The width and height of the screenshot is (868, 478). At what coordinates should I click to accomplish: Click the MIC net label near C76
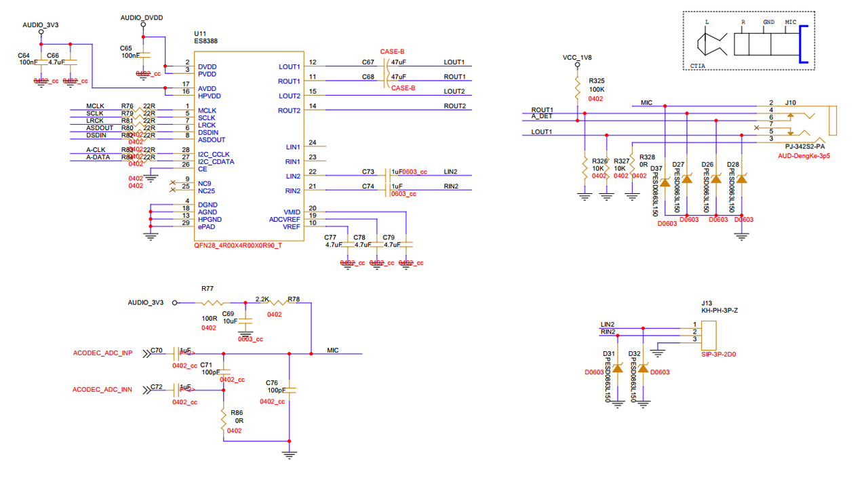[333, 351]
